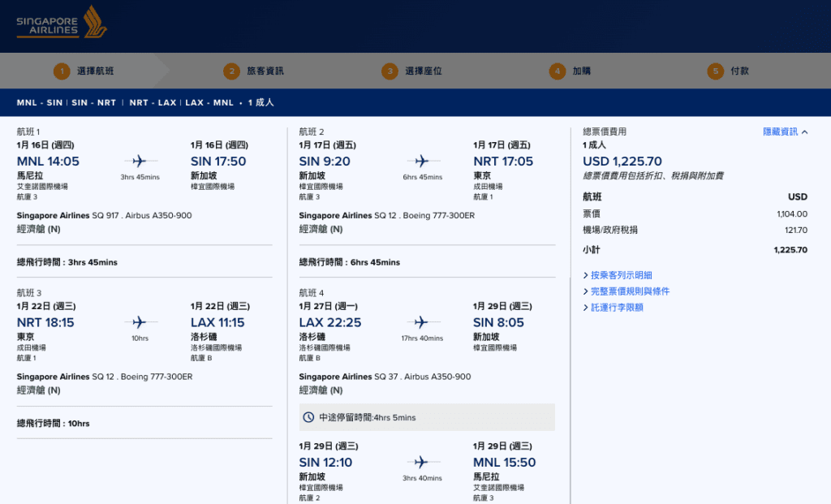This screenshot has height=504, width=831.
Task: Click the plane icon for NRT to LAX flight
Action: (x=140, y=321)
